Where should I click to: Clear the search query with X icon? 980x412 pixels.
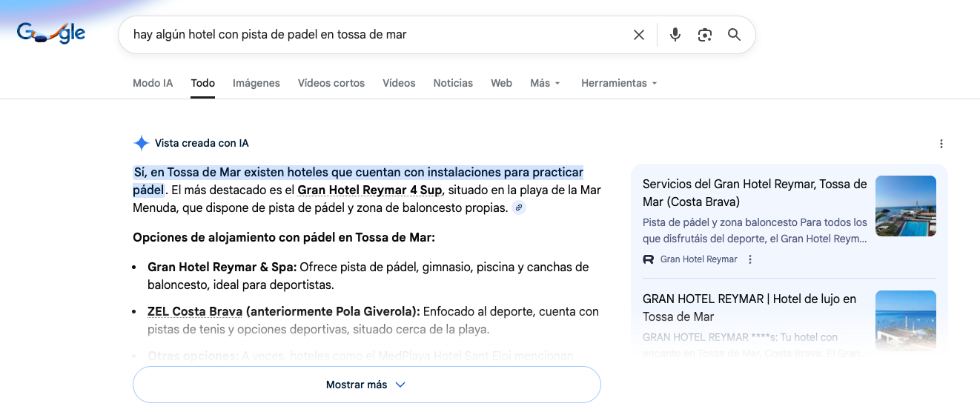[638, 35]
